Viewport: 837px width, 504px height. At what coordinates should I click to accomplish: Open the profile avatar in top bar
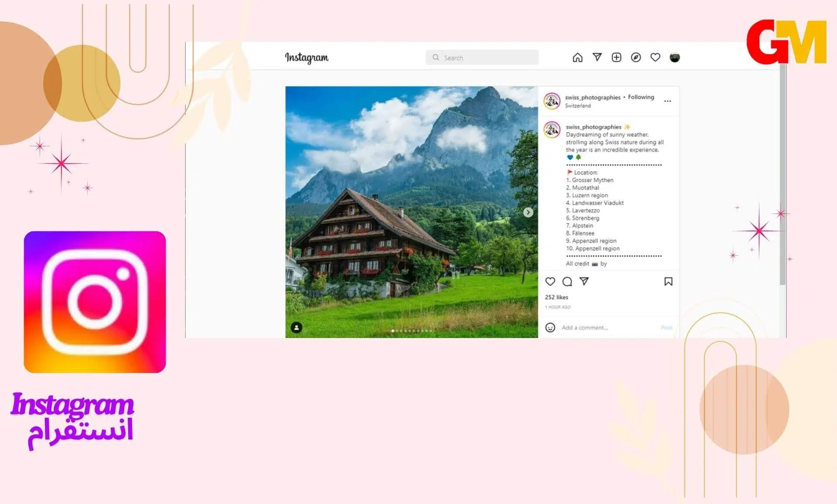(674, 58)
